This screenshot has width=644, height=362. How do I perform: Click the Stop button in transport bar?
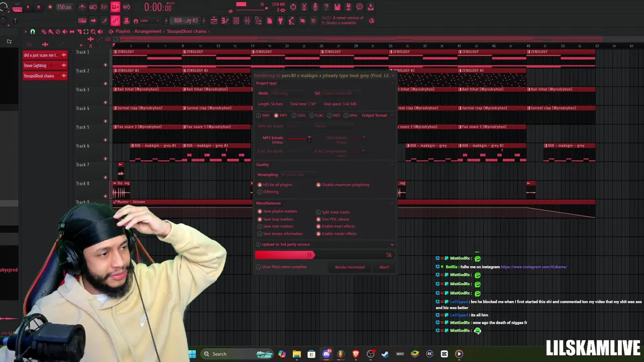(x=38, y=7)
